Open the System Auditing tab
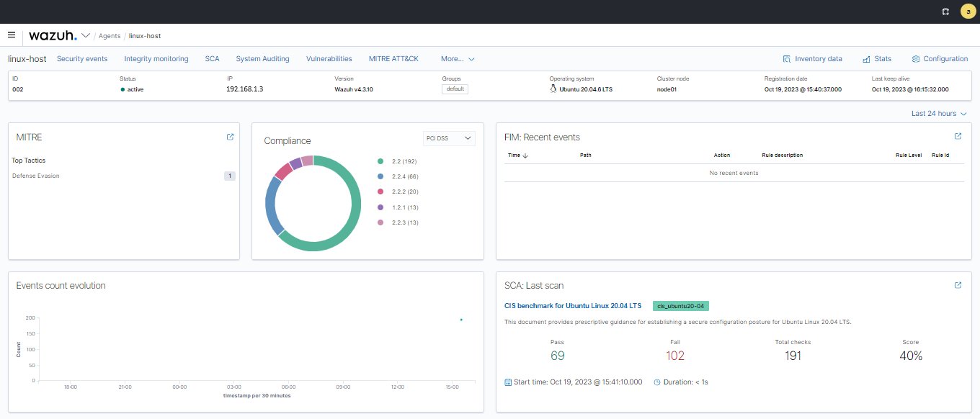Image resolution: width=980 pixels, height=419 pixels. 262,59
